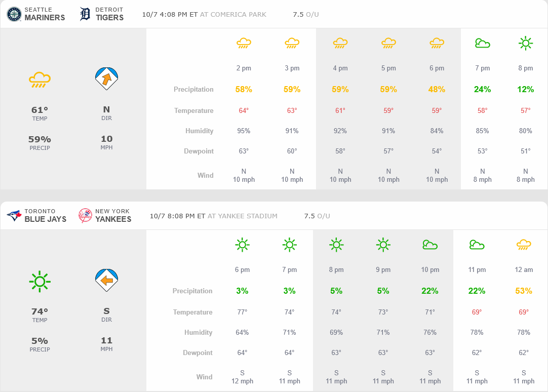Viewport: 548px width, 392px height.
Task: Click the Yankee Stadium wind direction diamond
Action: point(106,280)
